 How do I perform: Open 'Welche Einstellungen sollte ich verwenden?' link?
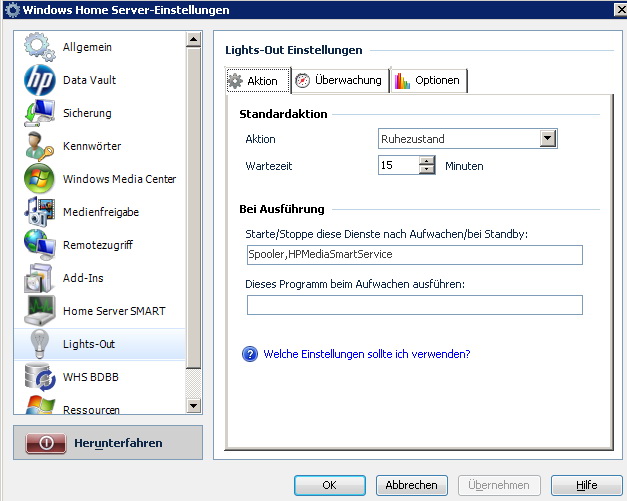click(367, 354)
